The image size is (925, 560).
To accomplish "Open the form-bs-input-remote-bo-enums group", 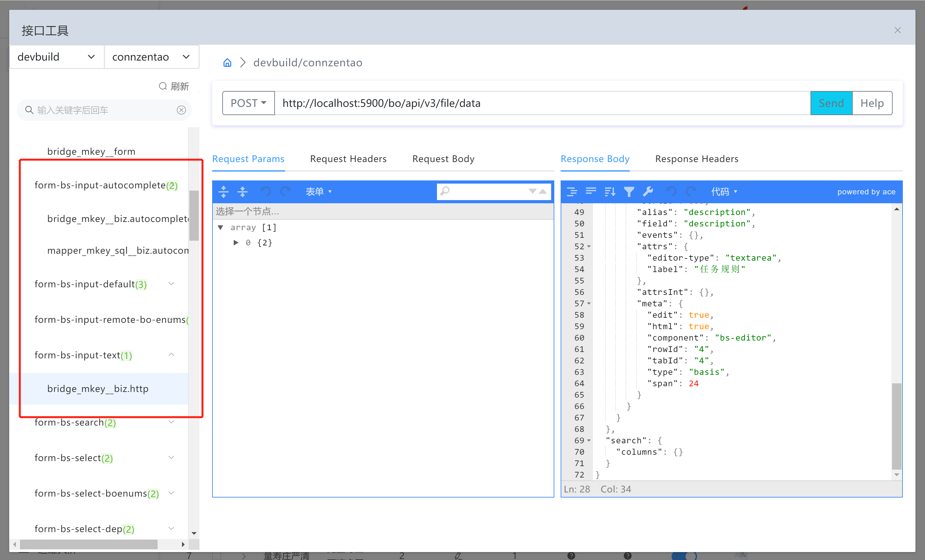I will click(x=112, y=319).
